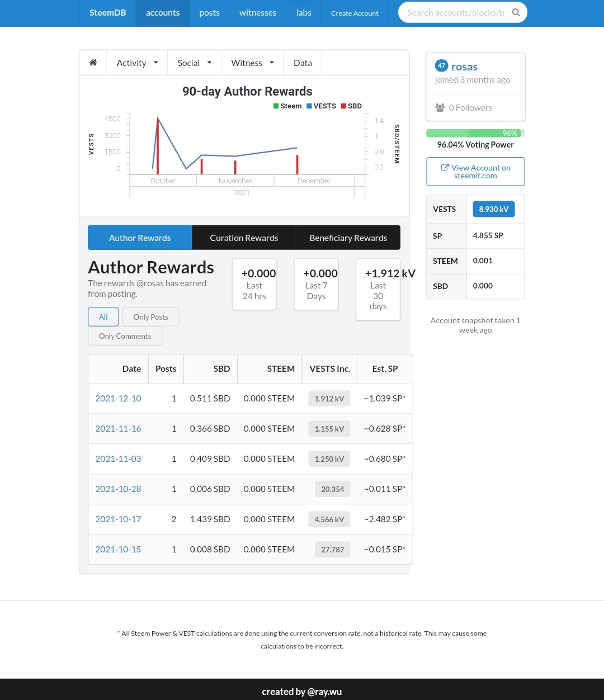The height and width of the screenshot is (700, 604).
Task: Open the rosas account name link
Action: [x=464, y=67]
